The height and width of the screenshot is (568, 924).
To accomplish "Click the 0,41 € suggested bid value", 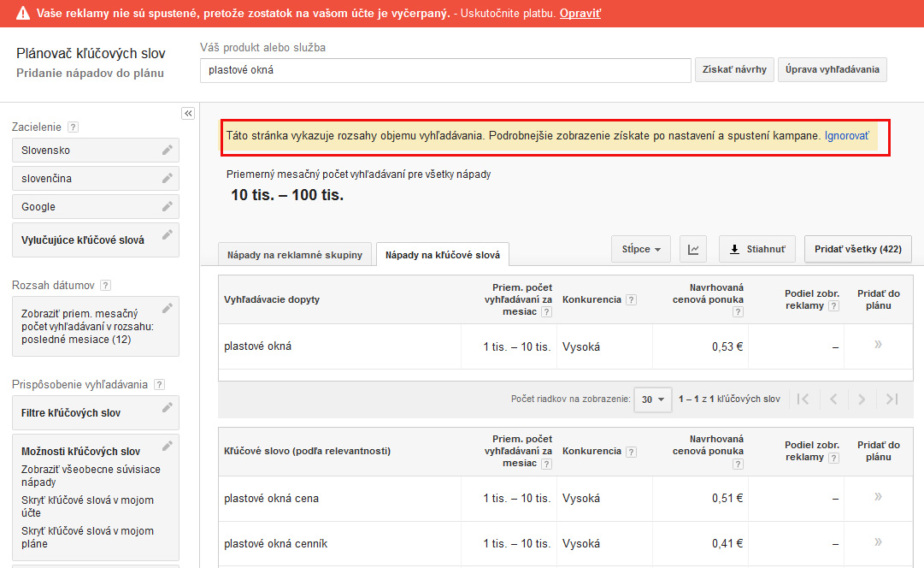I will 727,544.
